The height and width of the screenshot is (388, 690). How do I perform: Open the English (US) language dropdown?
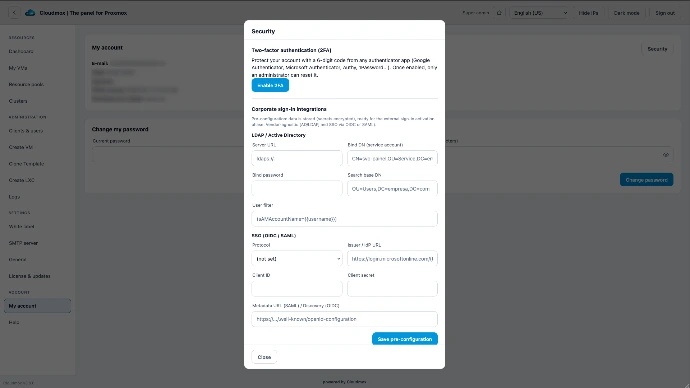click(x=540, y=13)
